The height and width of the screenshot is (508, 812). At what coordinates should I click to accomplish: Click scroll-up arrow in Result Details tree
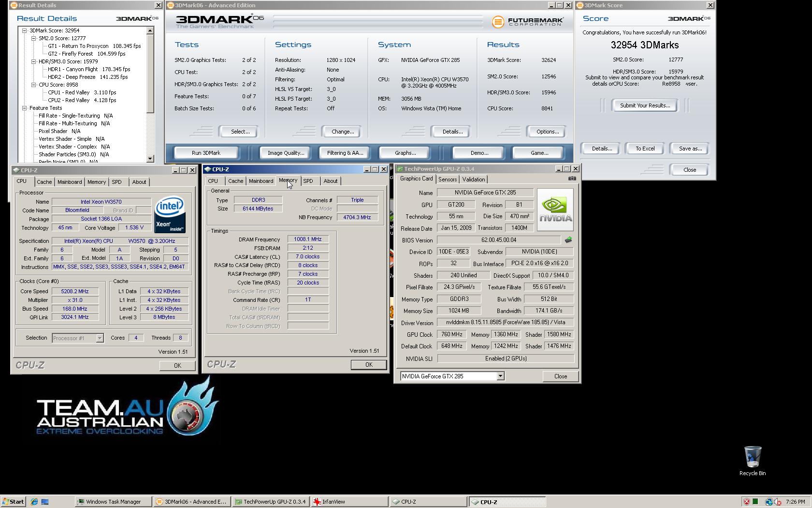[150, 30]
